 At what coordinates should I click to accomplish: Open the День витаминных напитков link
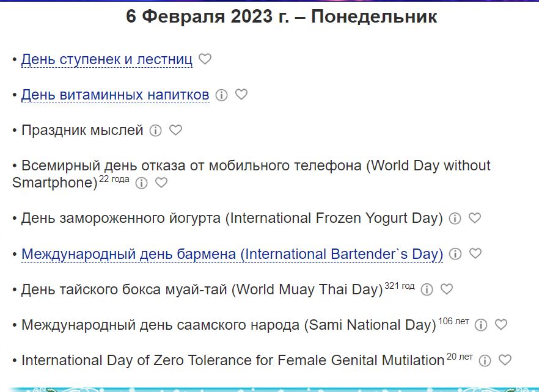coord(116,95)
